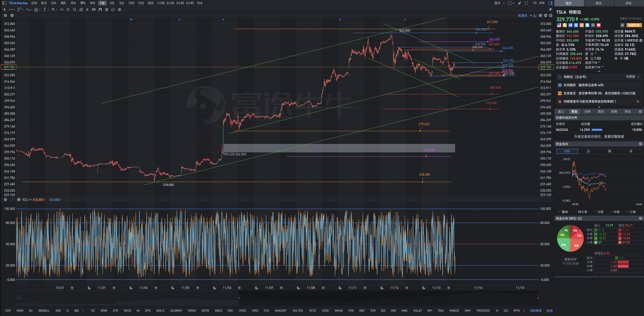
Task: Zoom in chart with plus icon
Action: click(550, 16)
